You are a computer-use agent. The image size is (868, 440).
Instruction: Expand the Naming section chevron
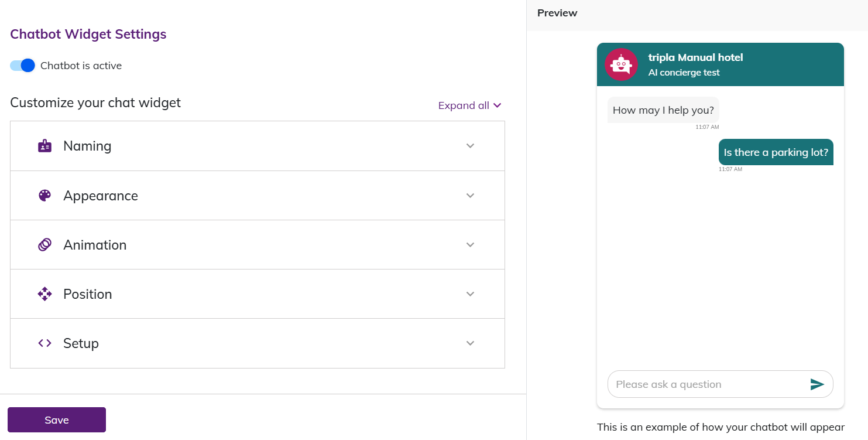coord(470,146)
